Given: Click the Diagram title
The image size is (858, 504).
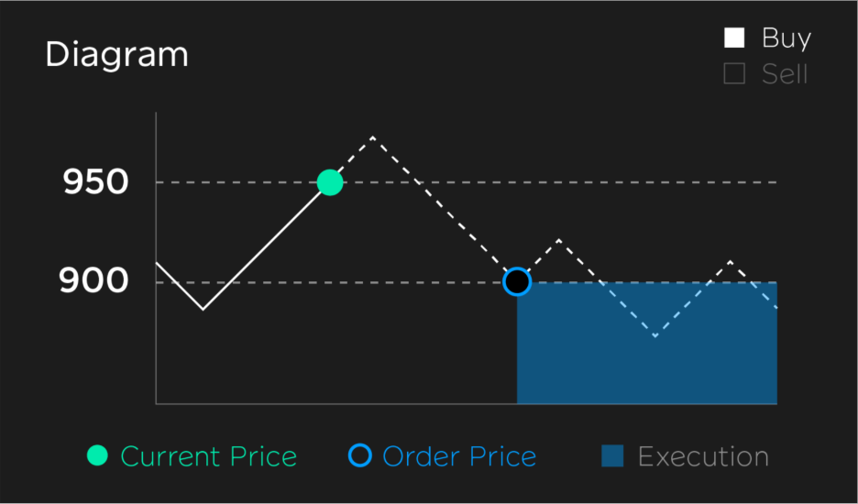Looking at the screenshot, I should click(x=116, y=55).
